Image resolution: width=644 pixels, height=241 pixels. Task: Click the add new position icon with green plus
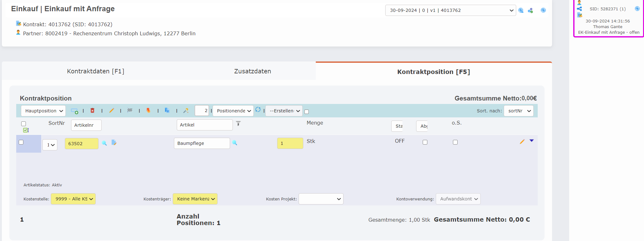(x=74, y=111)
